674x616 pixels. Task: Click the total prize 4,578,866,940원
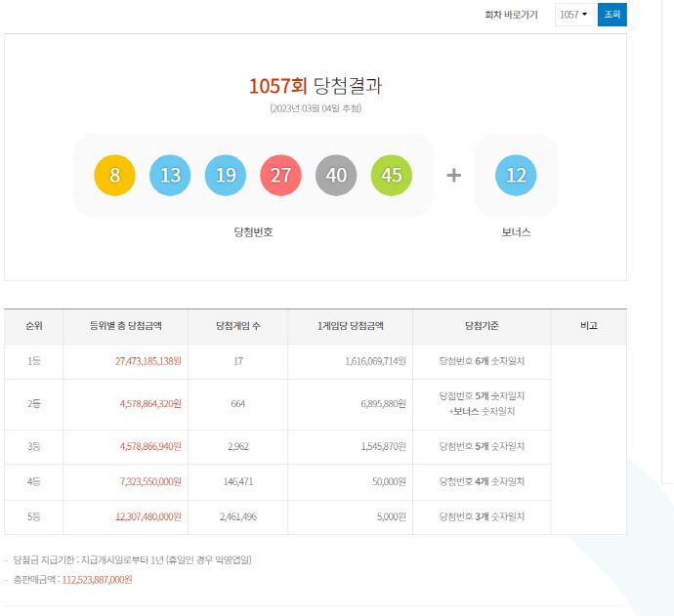pos(150,447)
